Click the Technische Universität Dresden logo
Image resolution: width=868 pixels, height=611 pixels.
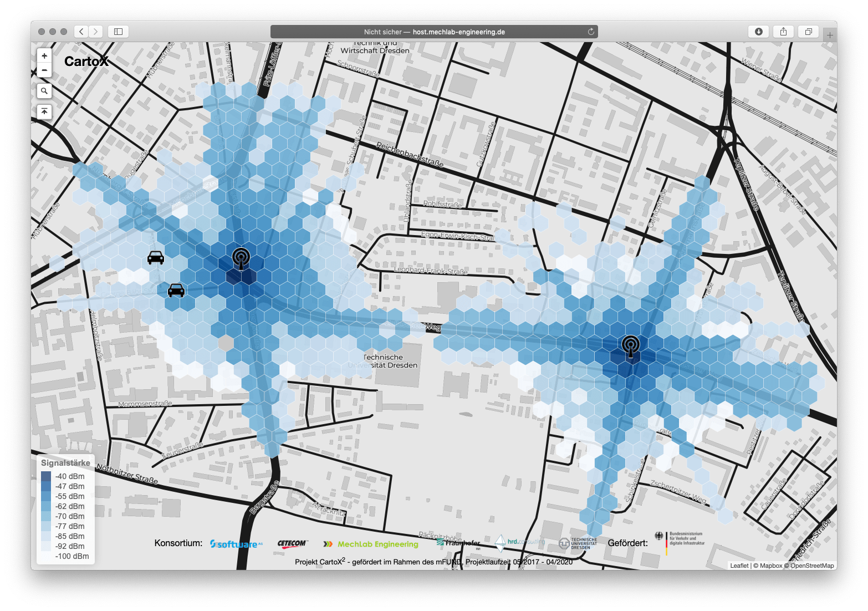[x=578, y=543]
